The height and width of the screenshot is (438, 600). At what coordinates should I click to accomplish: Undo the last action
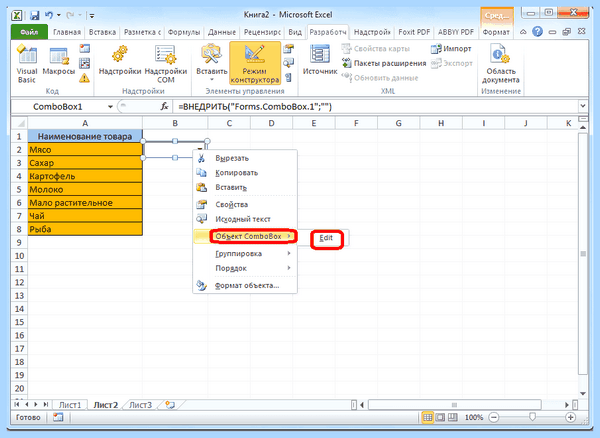pyautogui.click(x=49, y=15)
